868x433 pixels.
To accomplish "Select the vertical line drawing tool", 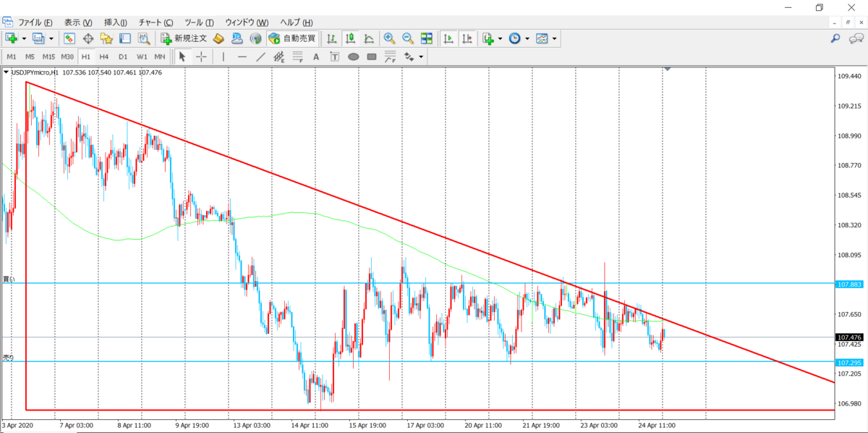I will click(x=224, y=56).
